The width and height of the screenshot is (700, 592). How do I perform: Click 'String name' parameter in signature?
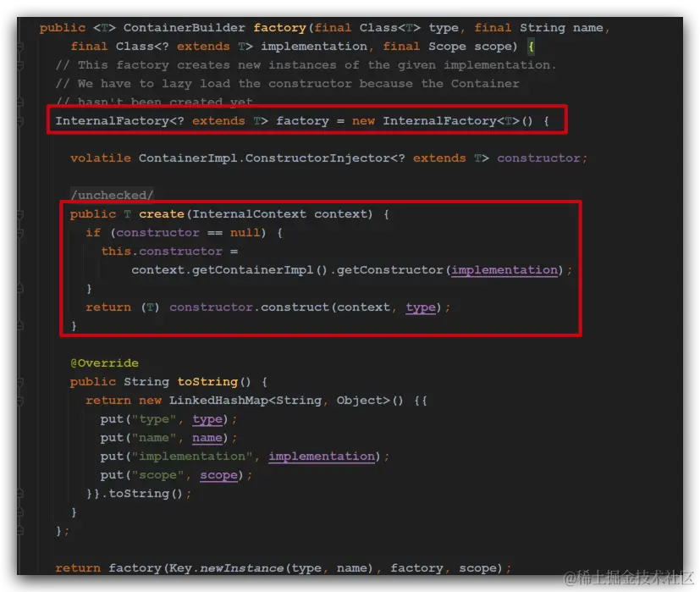[561, 28]
